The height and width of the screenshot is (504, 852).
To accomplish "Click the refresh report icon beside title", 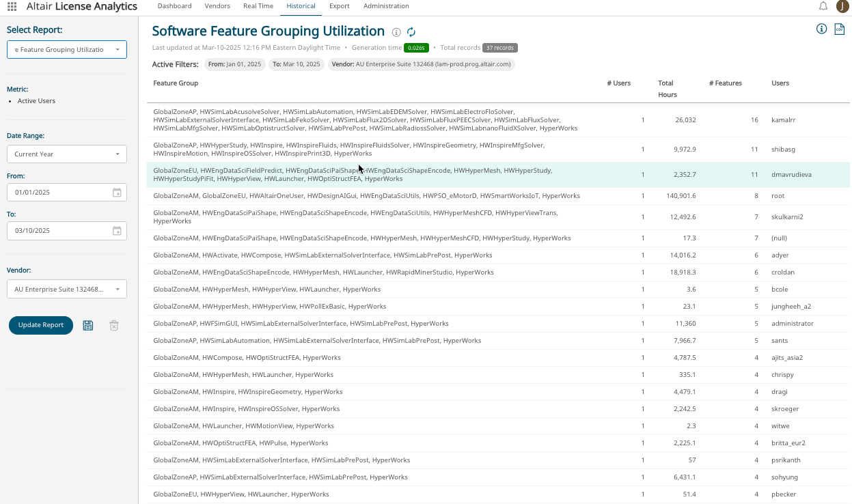I will click(411, 32).
